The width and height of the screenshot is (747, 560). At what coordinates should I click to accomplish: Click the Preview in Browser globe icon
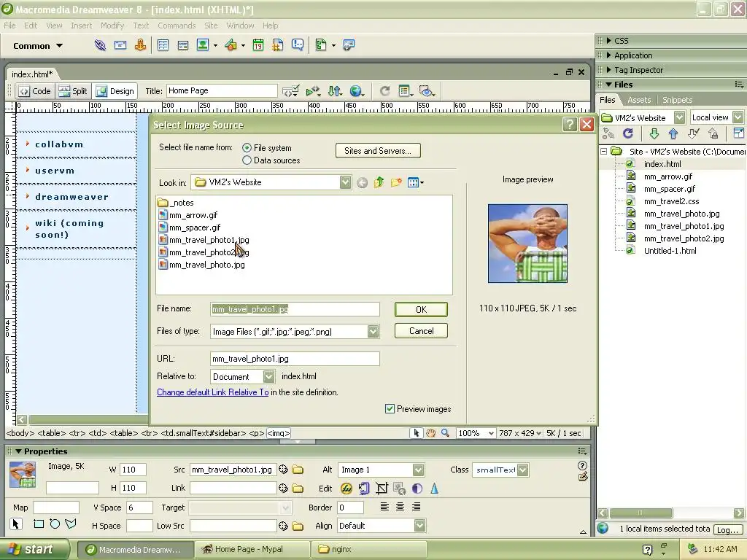(355, 91)
